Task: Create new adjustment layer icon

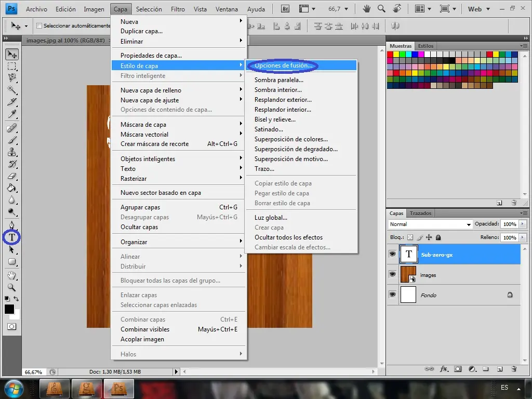Action: pos(472,369)
